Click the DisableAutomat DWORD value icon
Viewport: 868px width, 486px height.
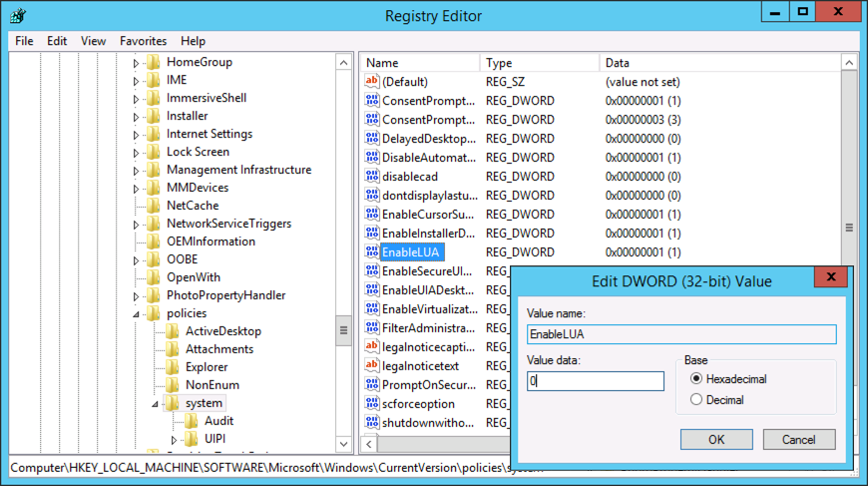pos(372,158)
